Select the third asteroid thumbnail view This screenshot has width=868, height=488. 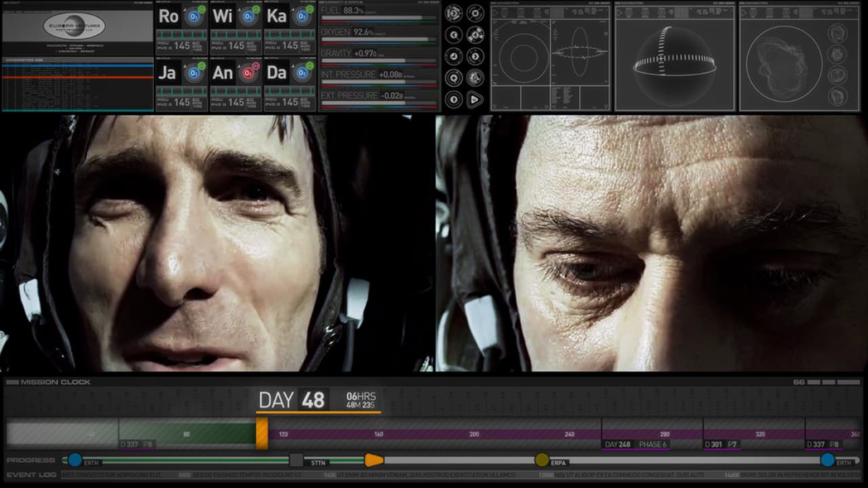(x=837, y=75)
